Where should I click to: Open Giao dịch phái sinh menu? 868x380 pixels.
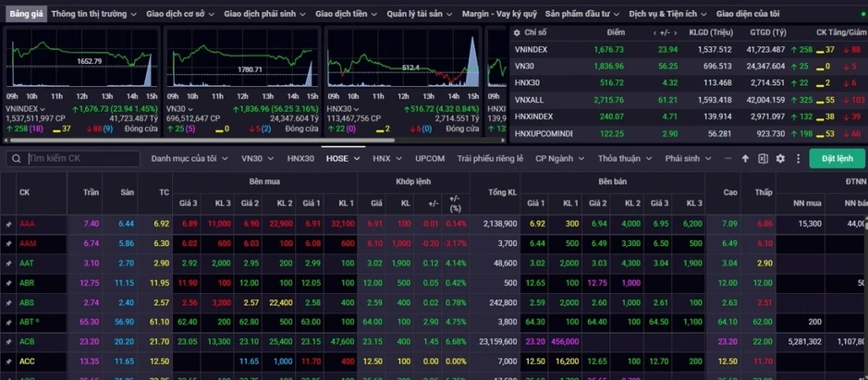pos(264,14)
